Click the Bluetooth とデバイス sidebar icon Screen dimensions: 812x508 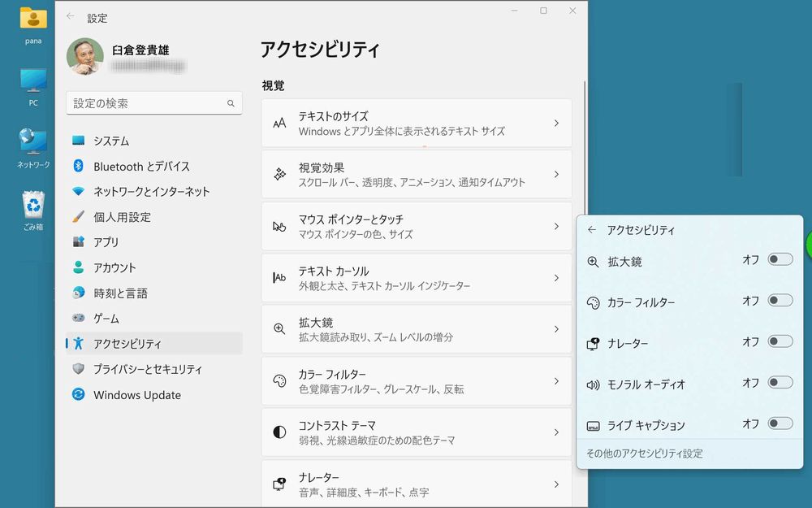[x=79, y=166]
